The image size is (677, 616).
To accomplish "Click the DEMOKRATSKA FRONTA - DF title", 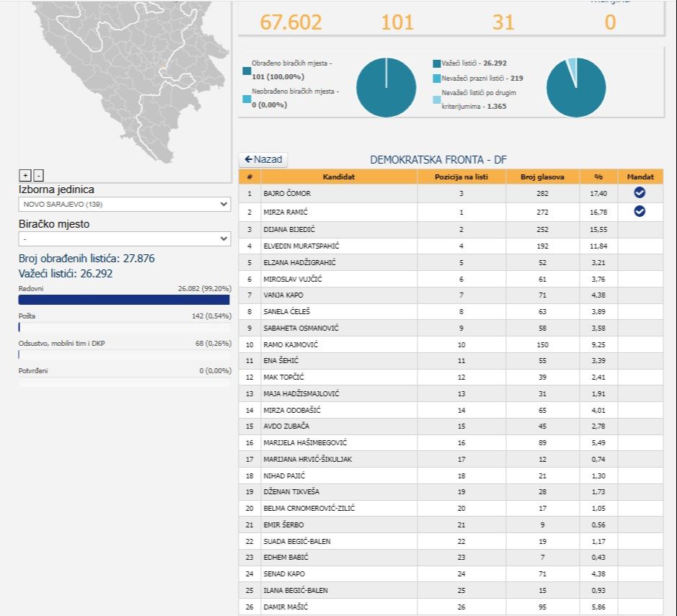I will (438, 160).
